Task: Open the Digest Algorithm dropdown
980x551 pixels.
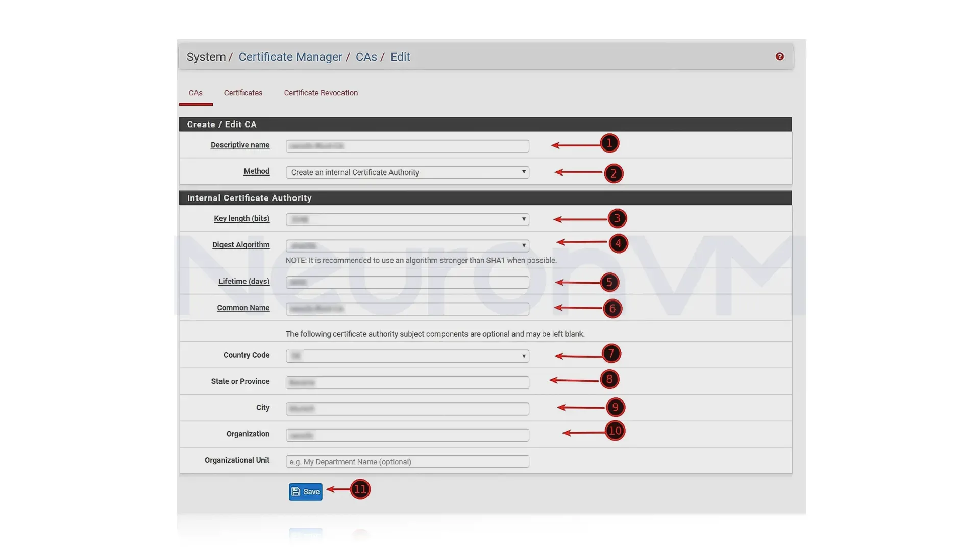Action: [407, 246]
